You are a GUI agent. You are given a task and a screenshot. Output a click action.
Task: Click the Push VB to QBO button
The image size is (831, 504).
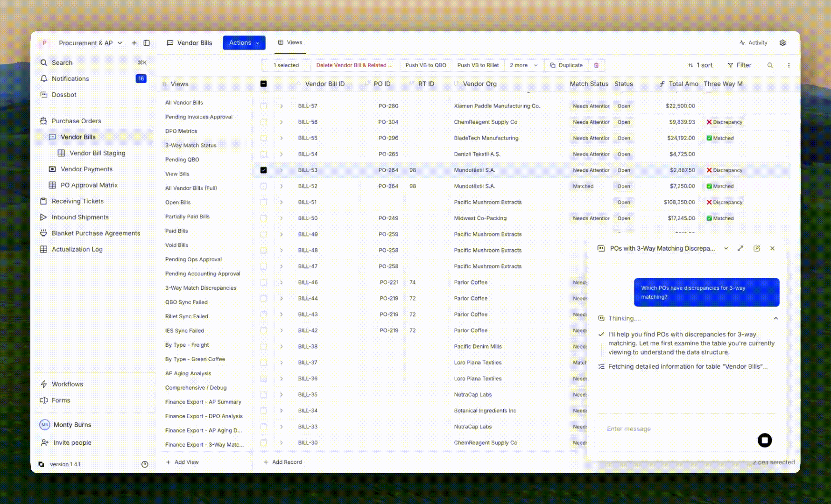425,65
